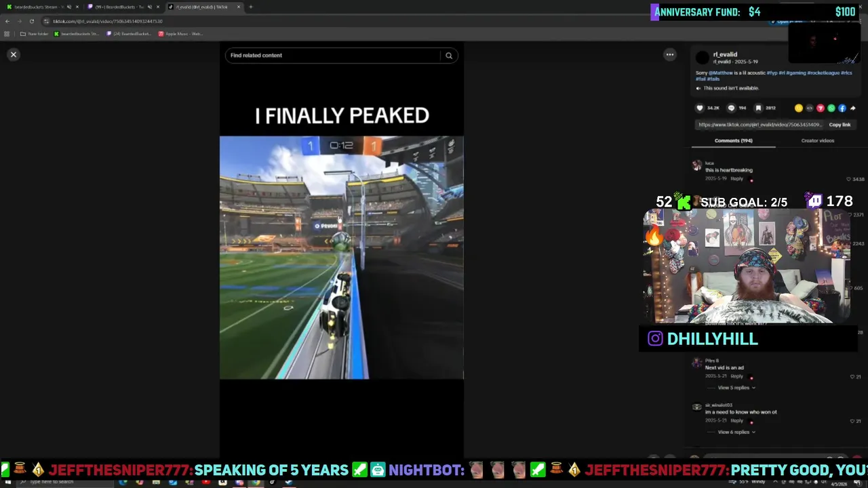This screenshot has width=868, height=488.
Task: Click the search magnifier icon
Action: click(449, 56)
